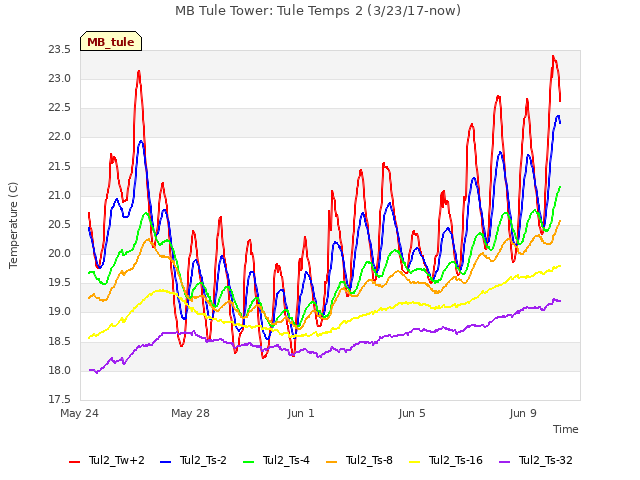
Task: Click the 21.0 y-axis tick value
Action: (60, 196)
